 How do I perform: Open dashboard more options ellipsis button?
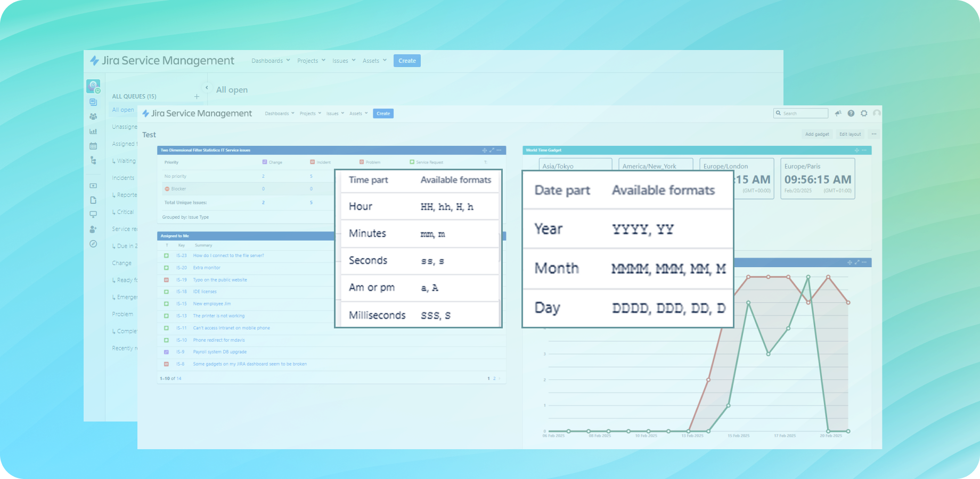point(874,134)
